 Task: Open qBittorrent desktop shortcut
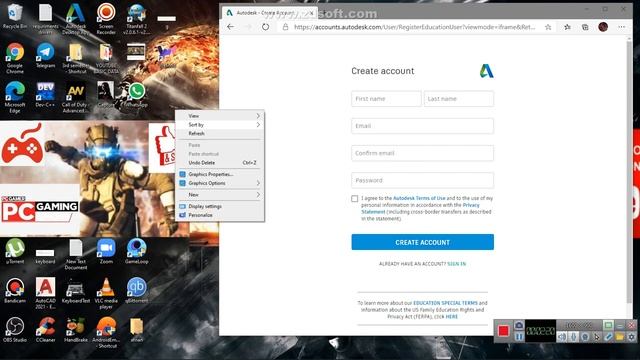[137, 290]
